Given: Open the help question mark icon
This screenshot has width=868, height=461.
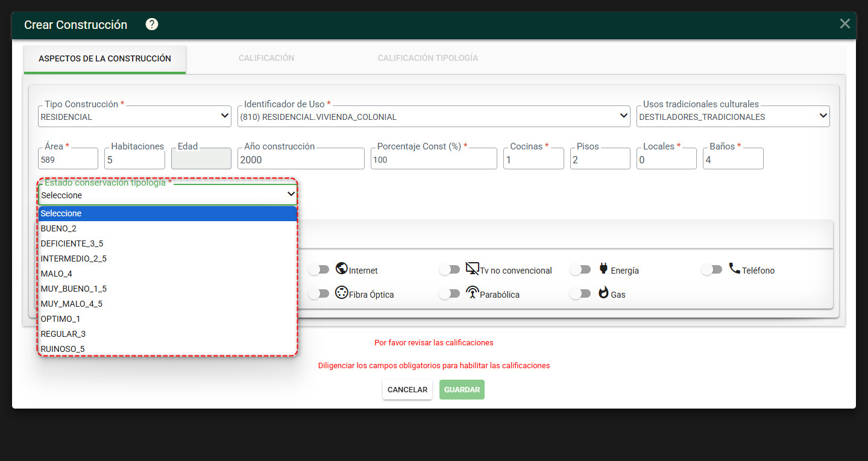Looking at the screenshot, I should tap(152, 24).
